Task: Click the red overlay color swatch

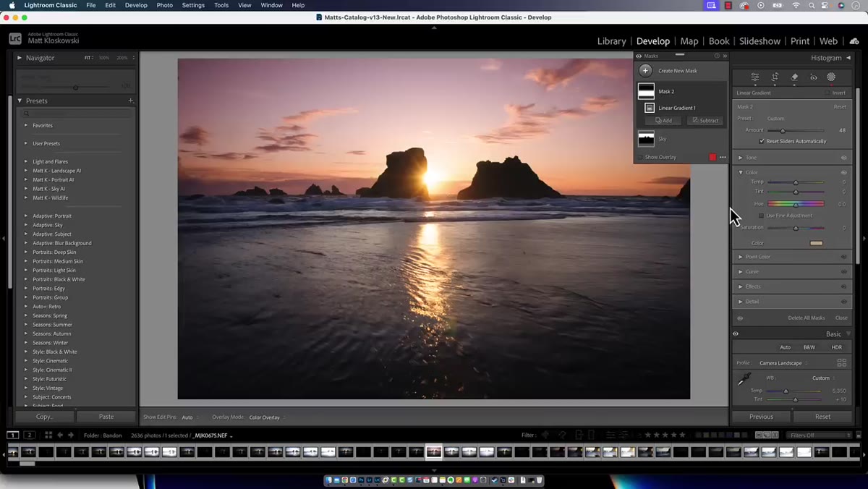Action: (712, 157)
